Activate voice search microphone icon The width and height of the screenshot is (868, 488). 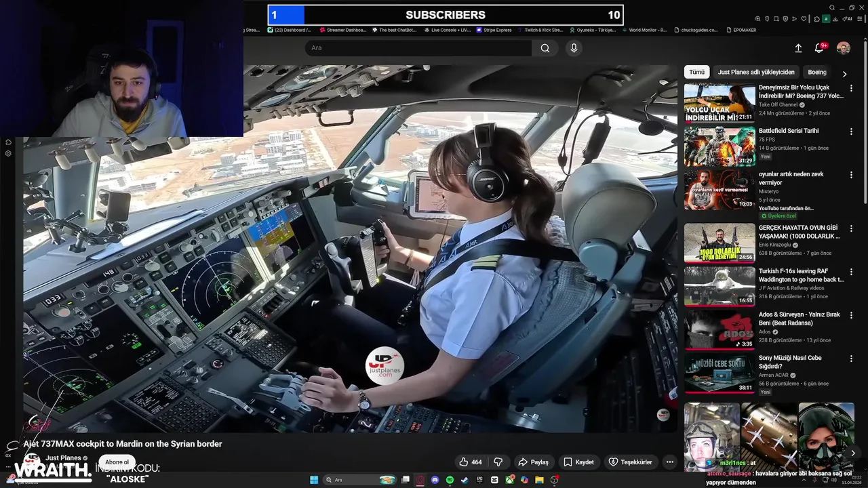point(574,48)
